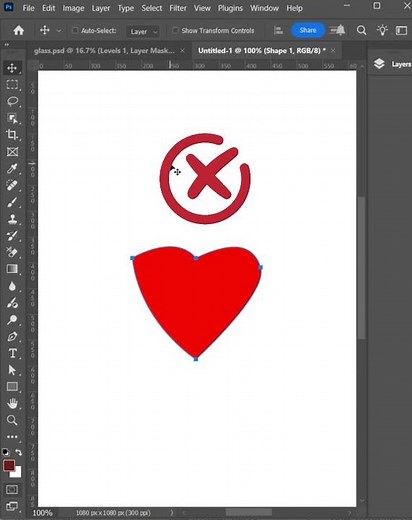
Task: Click the 100% zoom level field
Action: [x=42, y=513]
